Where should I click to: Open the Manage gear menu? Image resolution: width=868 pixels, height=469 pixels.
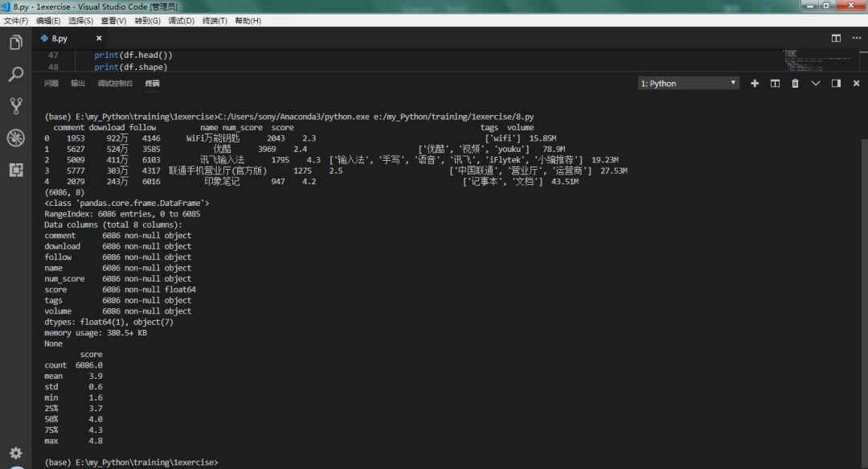coord(16,453)
